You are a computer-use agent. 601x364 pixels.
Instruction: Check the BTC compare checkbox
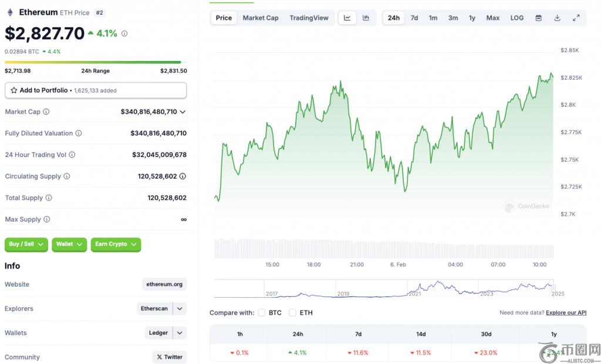pyautogui.click(x=262, y=312)
